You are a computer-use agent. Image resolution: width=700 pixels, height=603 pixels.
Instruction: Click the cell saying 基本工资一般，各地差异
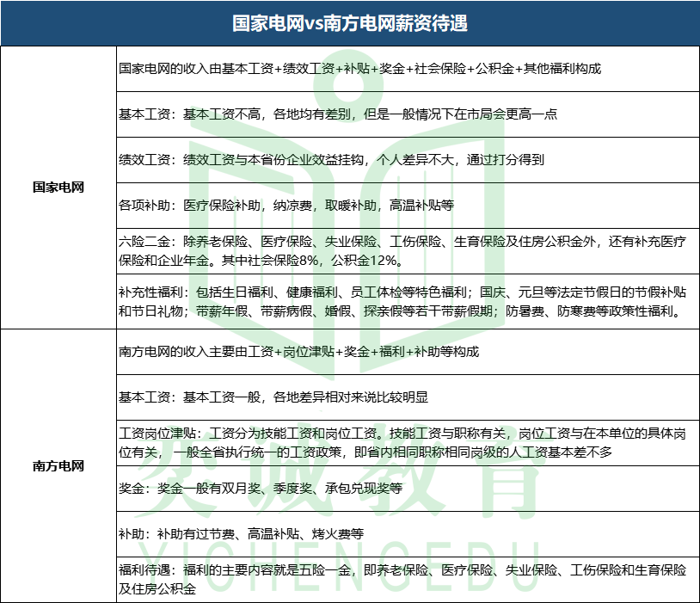[x=408, y=397]
